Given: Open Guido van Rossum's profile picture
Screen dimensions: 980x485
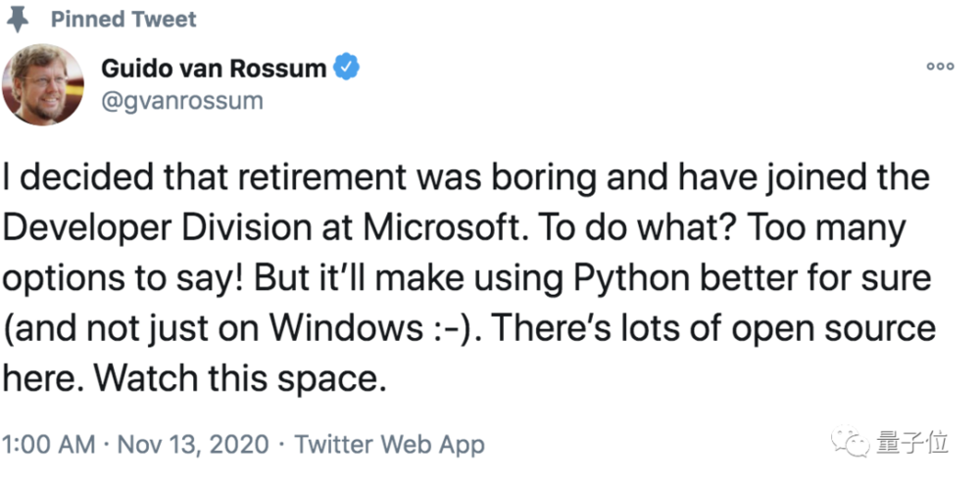Looking at the screenshot, I should coord(42,83).
